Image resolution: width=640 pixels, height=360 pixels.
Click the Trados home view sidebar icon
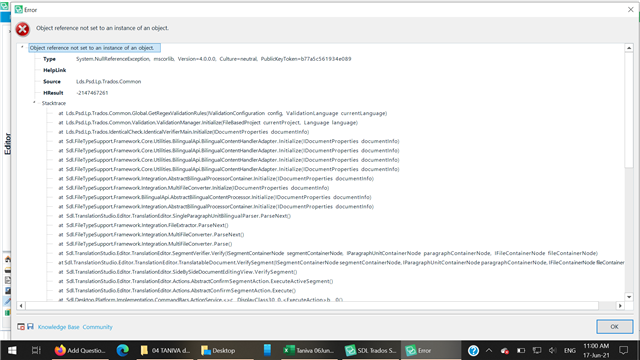(x=7, y=259)
